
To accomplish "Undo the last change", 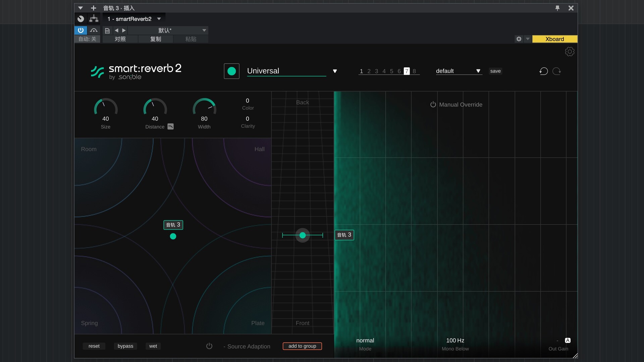I will [x=544, y=71].
